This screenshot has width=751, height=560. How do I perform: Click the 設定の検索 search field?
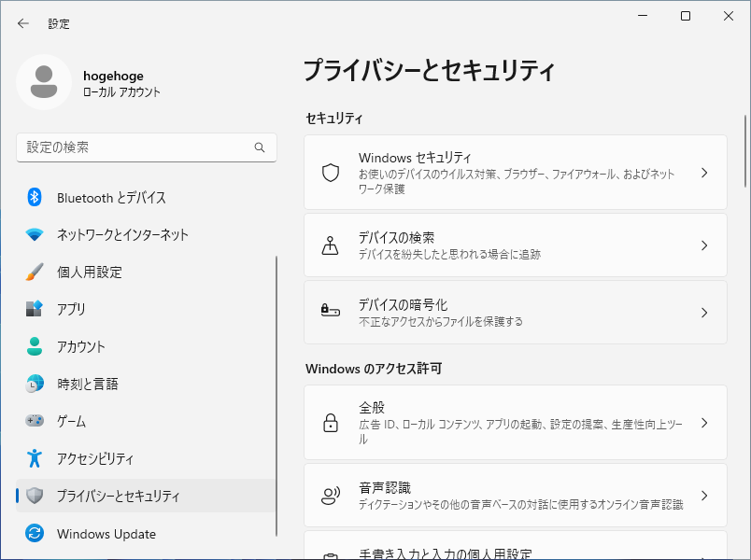[135, 147]
